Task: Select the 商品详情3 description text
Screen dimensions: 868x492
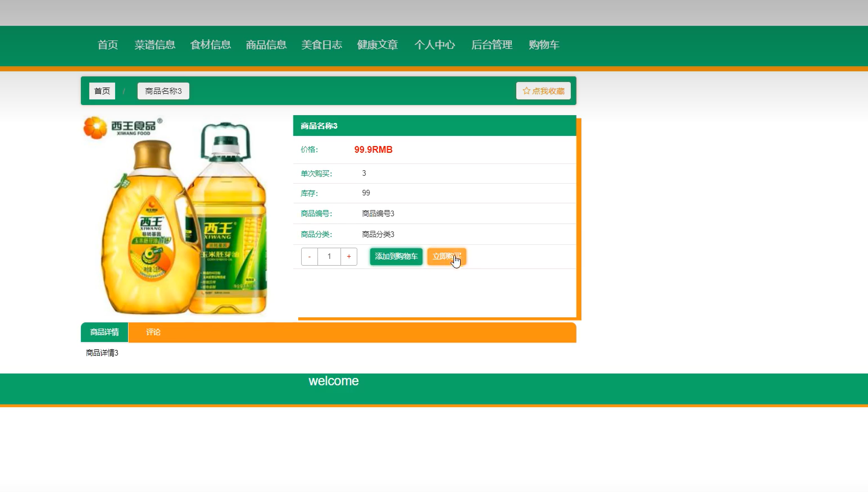Action: [x=102, y=353]
